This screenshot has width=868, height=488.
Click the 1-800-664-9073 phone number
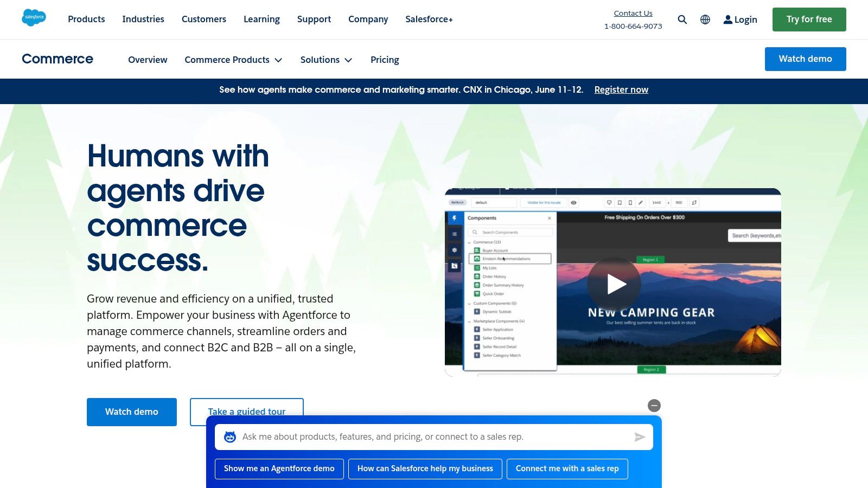pos(633,26)
